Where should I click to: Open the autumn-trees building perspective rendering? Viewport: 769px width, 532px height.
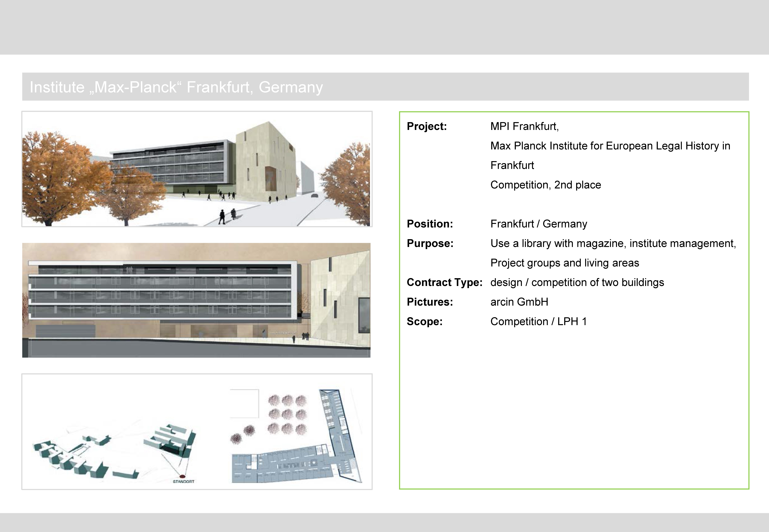197,169
